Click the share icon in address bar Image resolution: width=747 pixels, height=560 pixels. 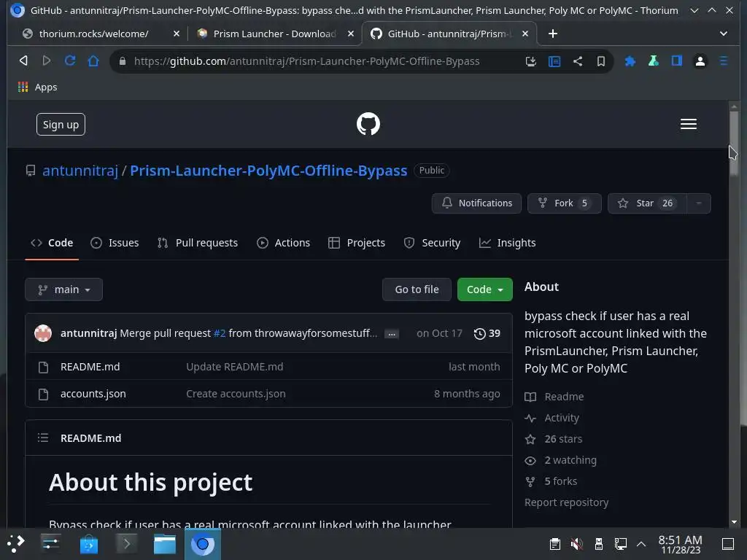tap(578, 61)
